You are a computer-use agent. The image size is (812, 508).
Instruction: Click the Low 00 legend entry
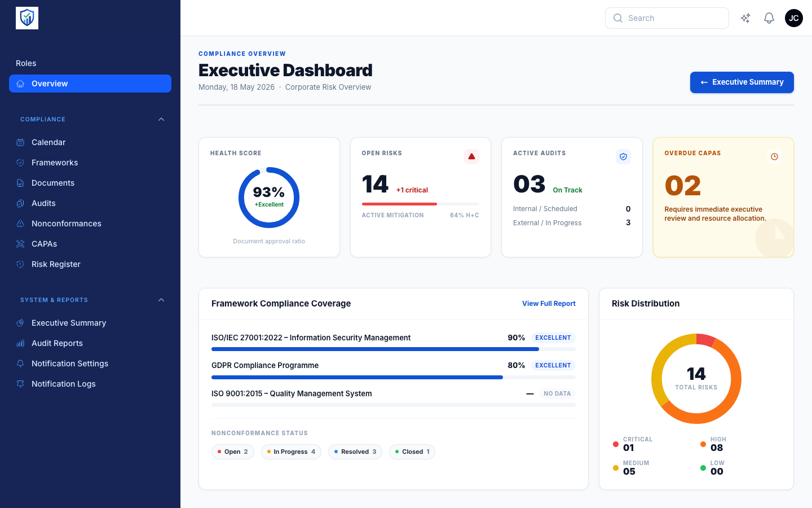pos(713,467)
